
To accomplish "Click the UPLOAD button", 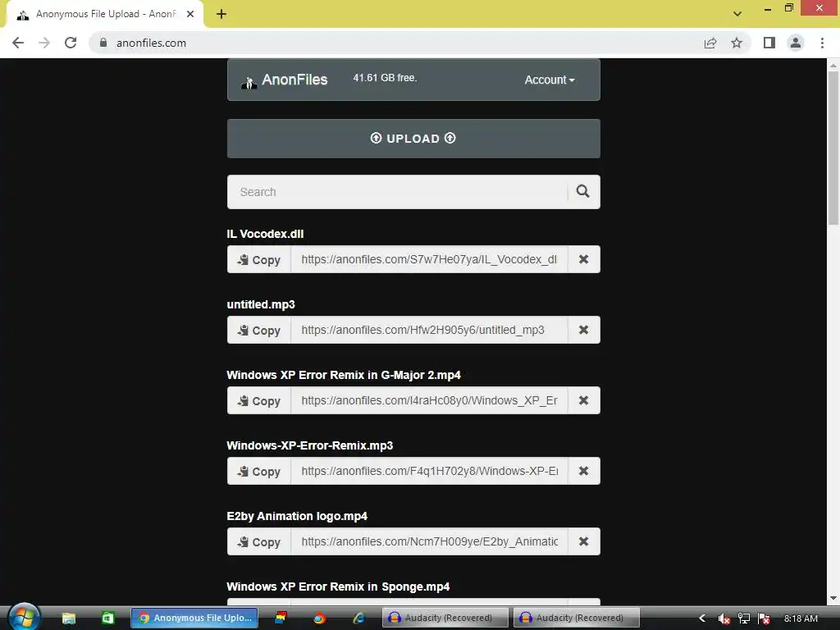I will (x=413, y=138).
